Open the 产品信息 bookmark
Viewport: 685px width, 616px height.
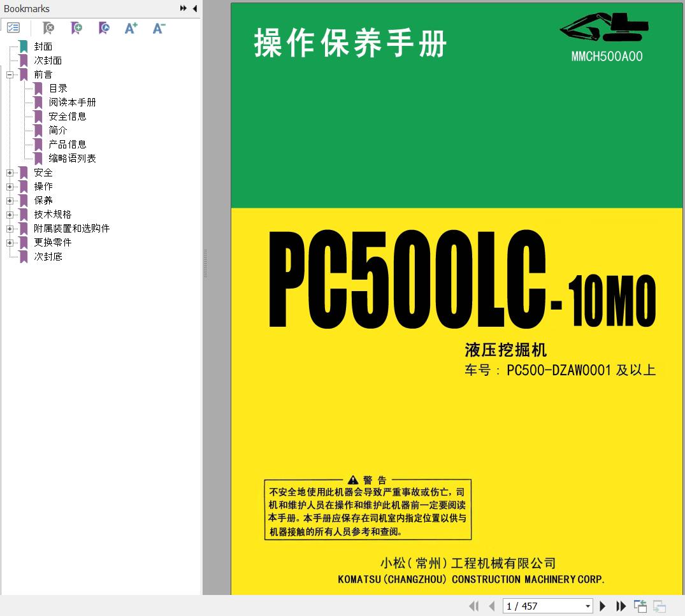[x=68, y=144]
